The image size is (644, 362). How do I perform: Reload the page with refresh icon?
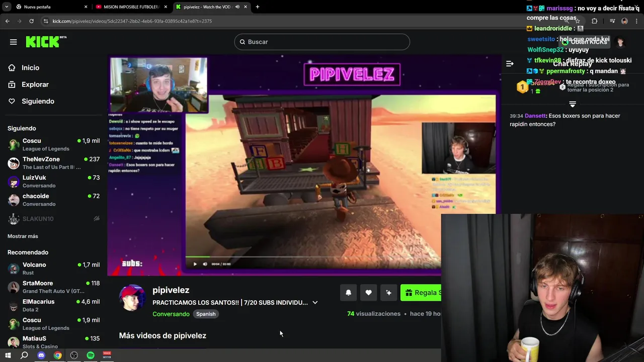[x=31, y=21]
